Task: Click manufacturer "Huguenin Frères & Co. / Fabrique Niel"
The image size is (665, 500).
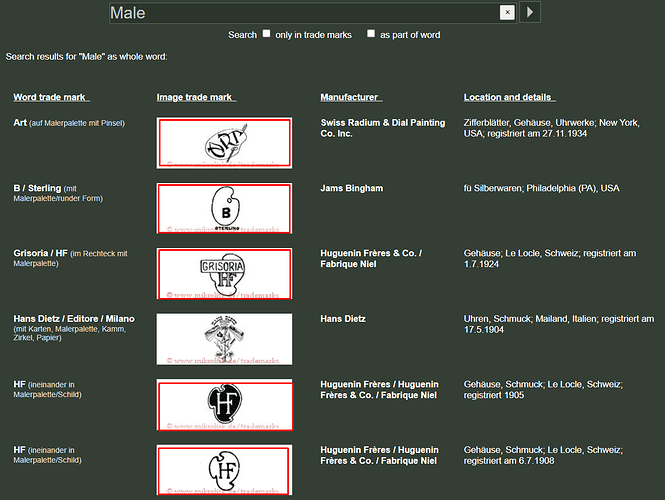Action: (x=371, y=259)
